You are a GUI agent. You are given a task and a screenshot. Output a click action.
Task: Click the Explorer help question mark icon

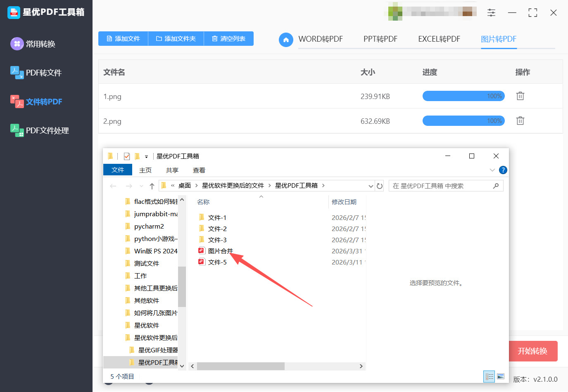[x=503, y=170]
